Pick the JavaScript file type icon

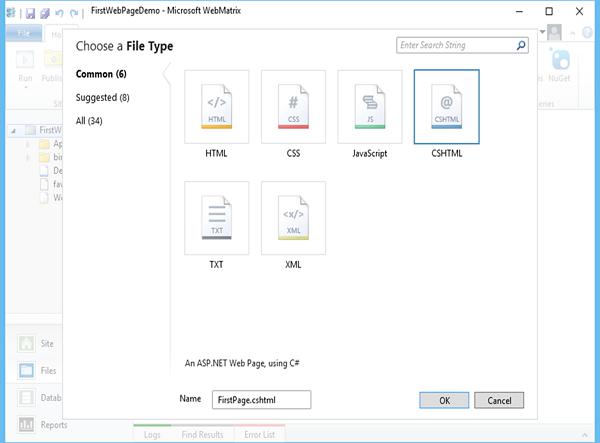click(x=370, y=107)
